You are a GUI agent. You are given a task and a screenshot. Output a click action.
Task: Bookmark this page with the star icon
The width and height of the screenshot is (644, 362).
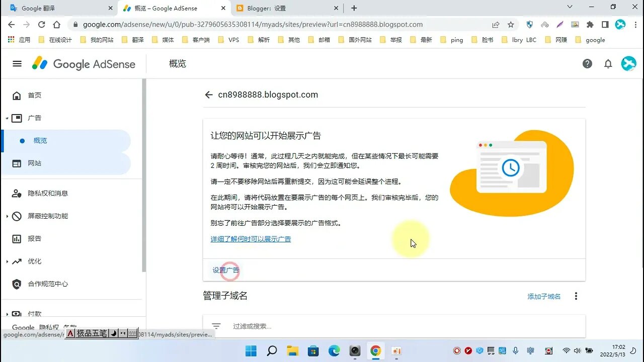pyautogui.click(x=511, y=24)
